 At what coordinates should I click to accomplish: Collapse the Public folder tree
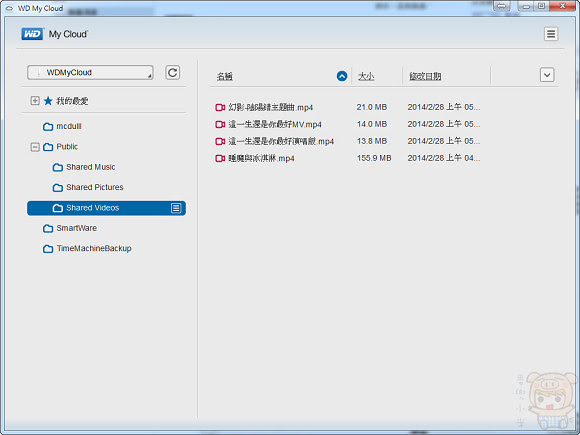[x=35, y=147]
